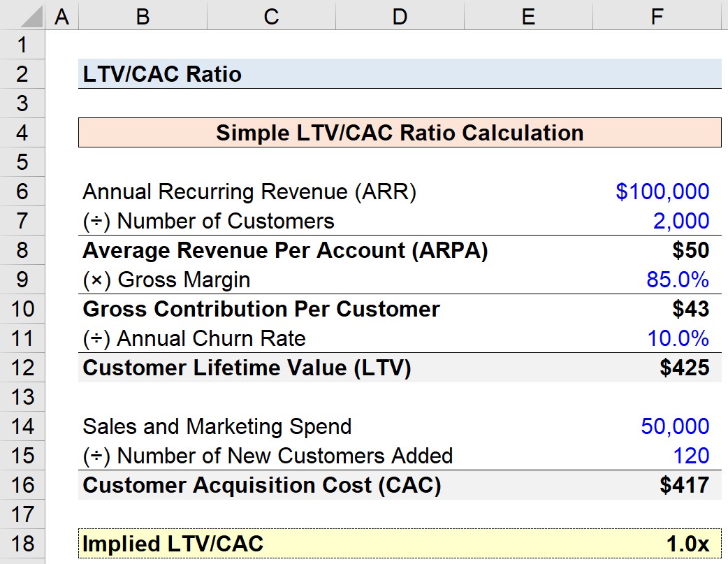
Task: Select row 12 header
Action: tap(22, 368)
